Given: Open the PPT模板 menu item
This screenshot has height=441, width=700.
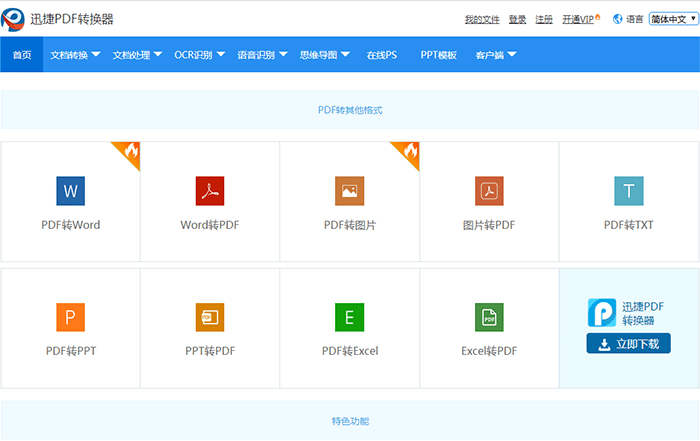Looking at the screenshot, I should (438, 55).
